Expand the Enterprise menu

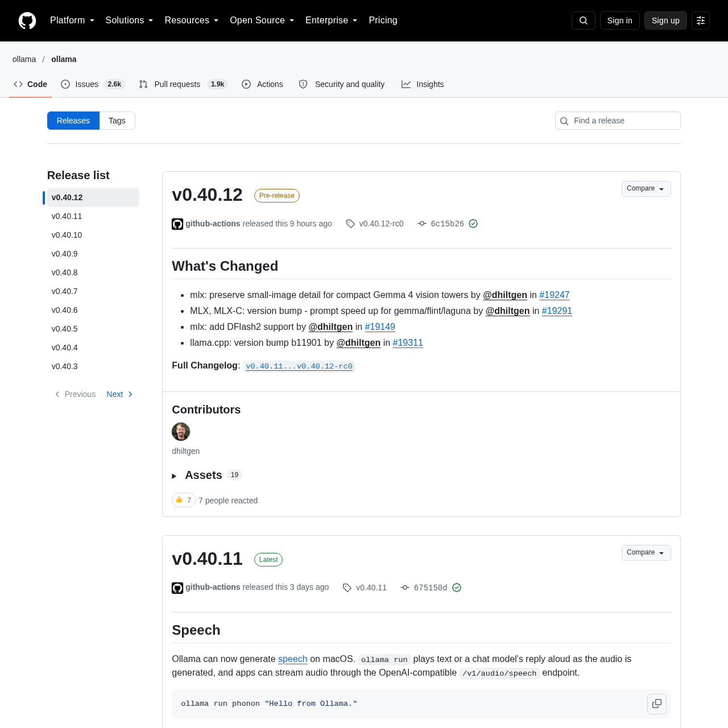pos(332,20)
